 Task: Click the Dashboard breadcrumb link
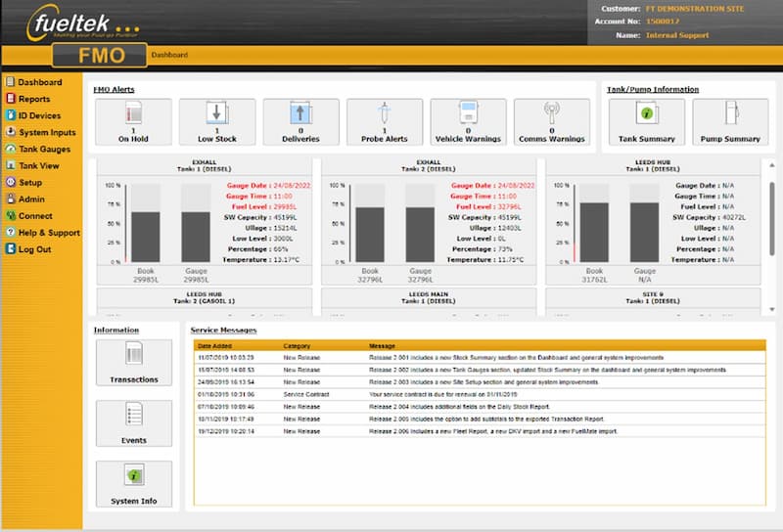[x=169, y=56]
